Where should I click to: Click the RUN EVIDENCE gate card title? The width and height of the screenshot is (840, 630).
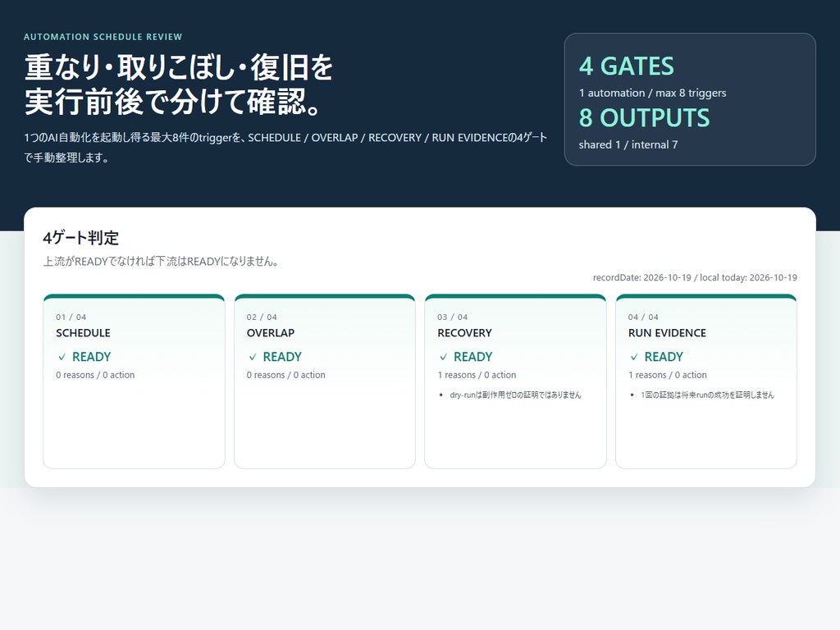[667, 333]
